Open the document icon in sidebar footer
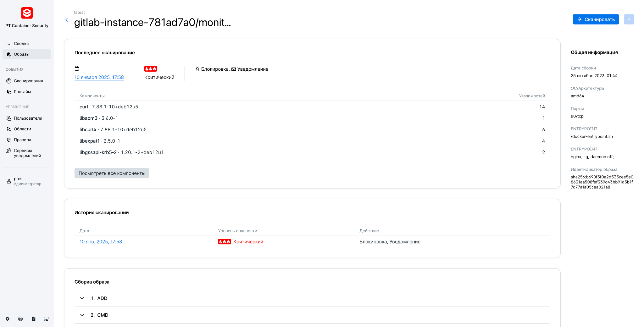Image resolution: width=644 pixels, height=327 pixels. pyautogui.click(x=33, y=319)
